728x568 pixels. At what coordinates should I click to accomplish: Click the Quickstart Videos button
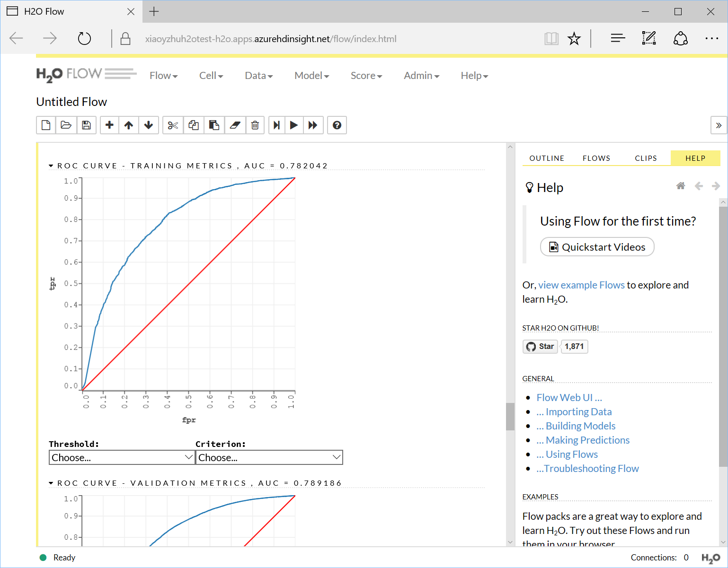[597, 247]
